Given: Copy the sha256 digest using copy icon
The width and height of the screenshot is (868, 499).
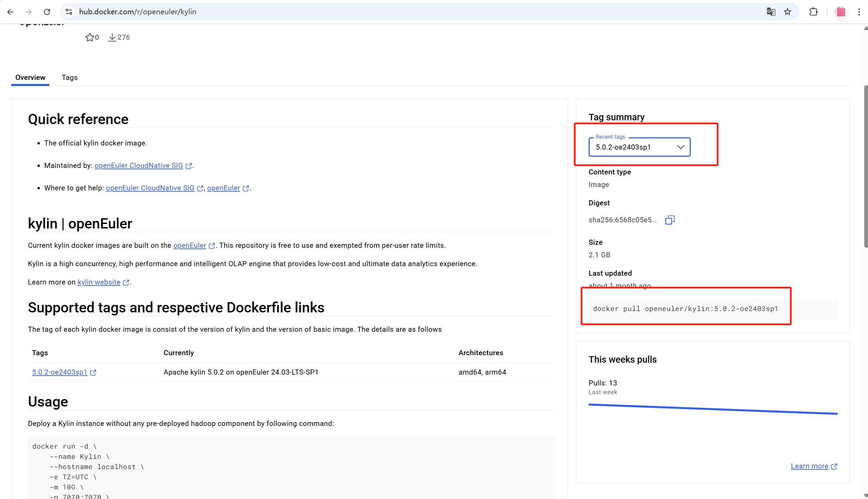Looking at the screenshot, I should 669,220.
